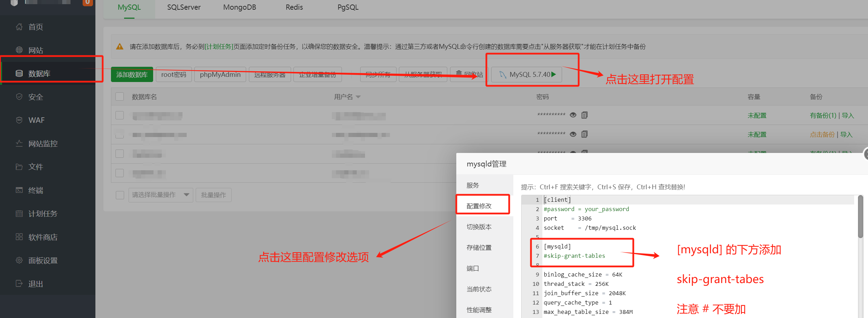Tick the fourth database row checkbox
The image size is (868, 318).
pos(120,173)
